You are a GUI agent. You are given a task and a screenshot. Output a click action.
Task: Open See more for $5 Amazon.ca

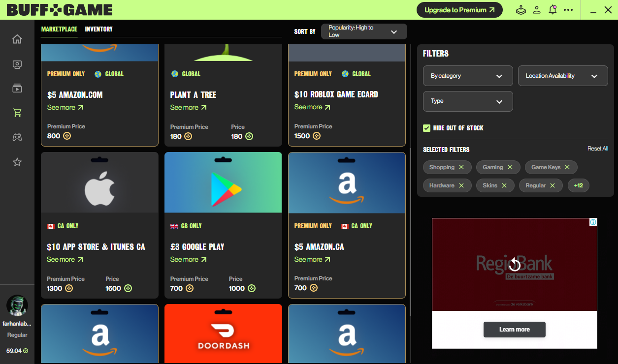pos(312,259)
